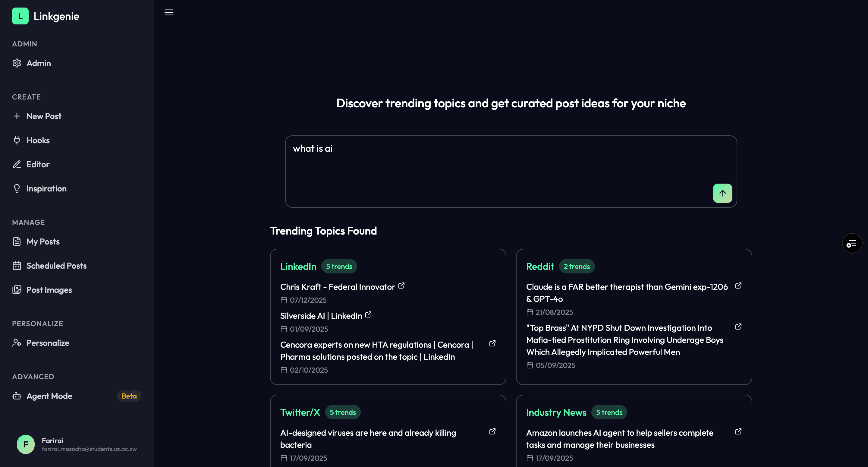
Task: Open external link for Chris Kraft post
Action: (401, 286)
